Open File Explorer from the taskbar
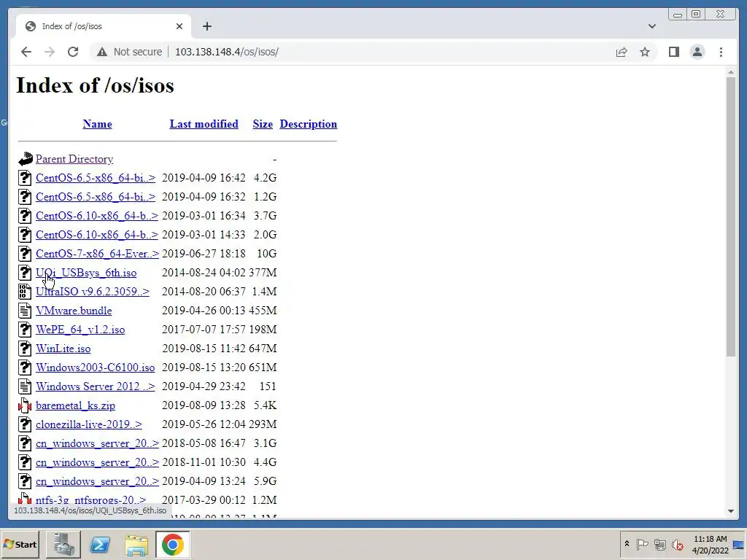Image resolution: width=747 pixels, height=560 pixels. click(136, 544)
